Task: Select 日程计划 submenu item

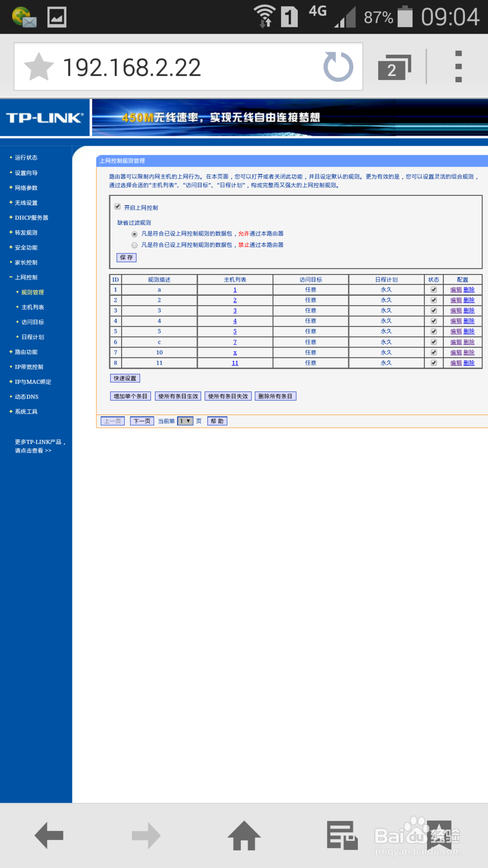Action: (32, 337)
